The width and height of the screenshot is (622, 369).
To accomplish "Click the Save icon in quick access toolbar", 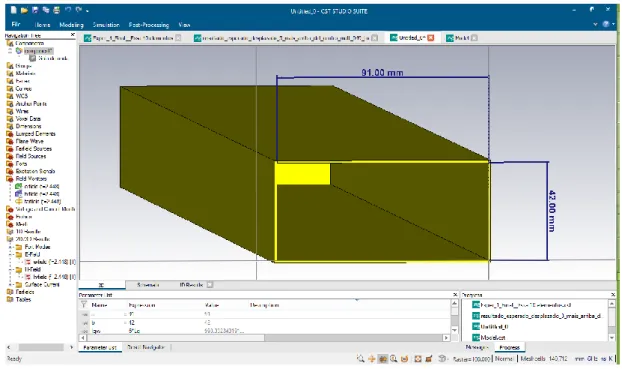I will point(35,10).
